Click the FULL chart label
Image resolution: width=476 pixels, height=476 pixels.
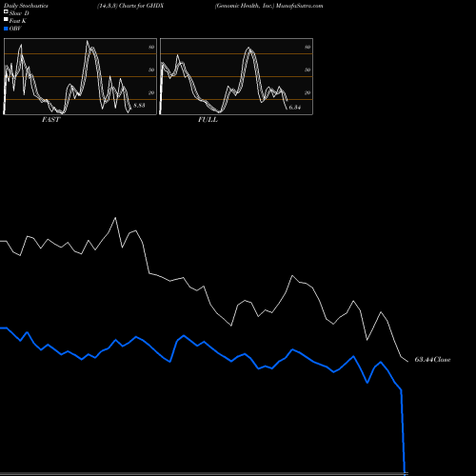click(x=208, y=120)
